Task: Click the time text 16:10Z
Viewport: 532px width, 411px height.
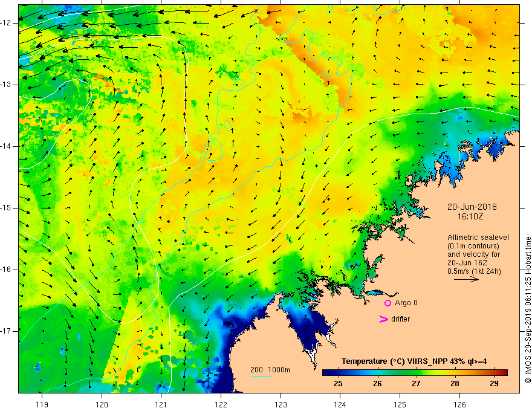Action: click(470, 216)
